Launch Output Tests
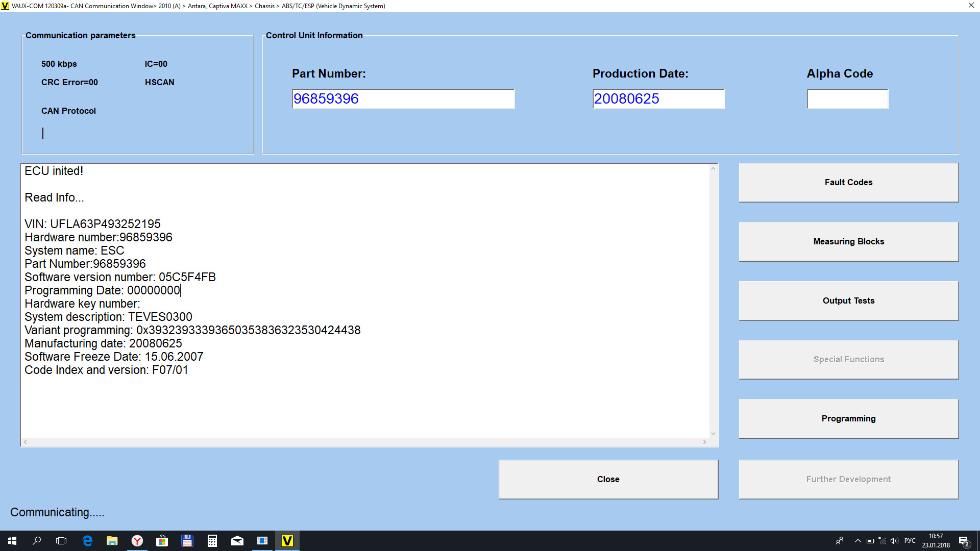Image resolution: width=980 pixels, height=551 pixels. tap(848, 300)
